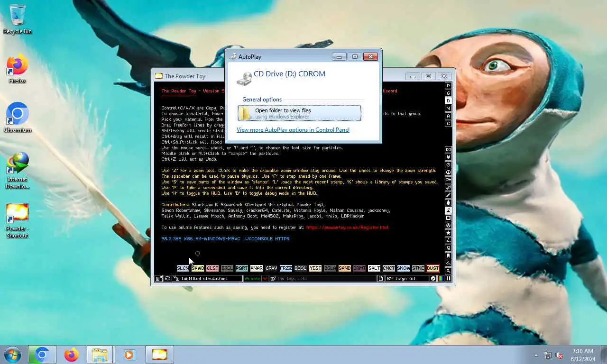Show hidden system tray icons

[536, 355]
